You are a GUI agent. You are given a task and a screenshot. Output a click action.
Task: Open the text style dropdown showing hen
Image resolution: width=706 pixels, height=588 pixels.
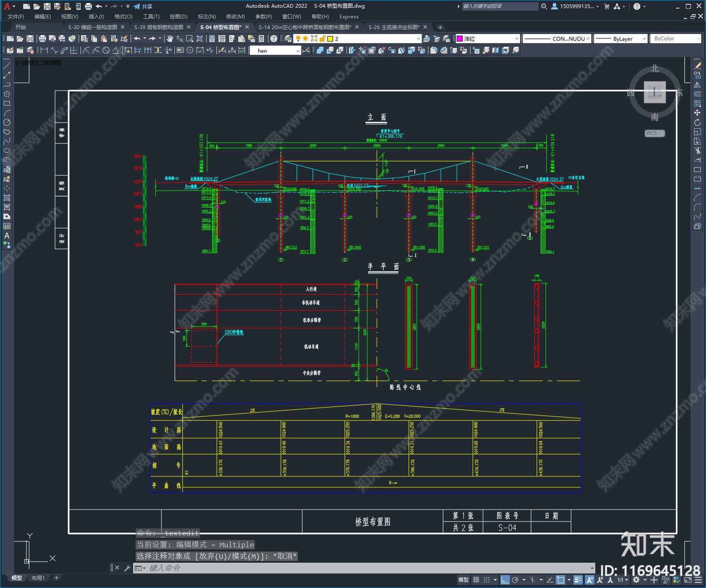[x=275, y=51]
